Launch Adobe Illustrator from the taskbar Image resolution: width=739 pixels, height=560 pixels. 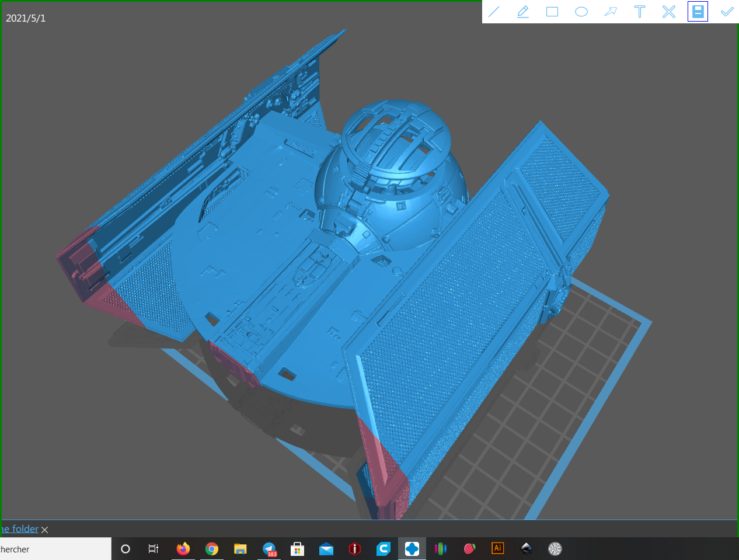[498, 548]
